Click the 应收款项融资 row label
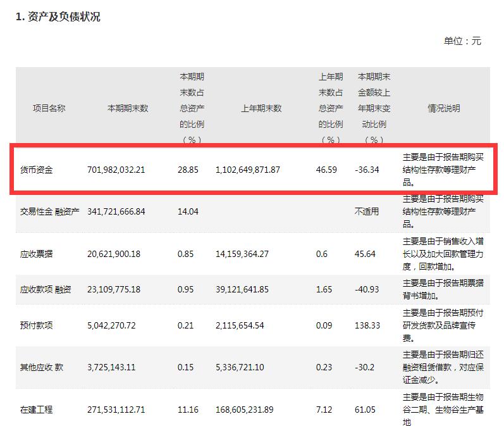This screenshot has width=504, height=426. point(46,289)
